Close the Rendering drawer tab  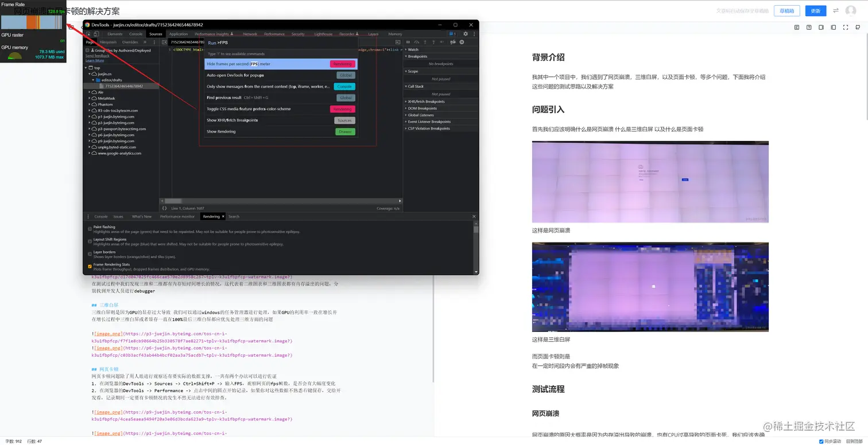pyautogui.click(x=223, y=217)
